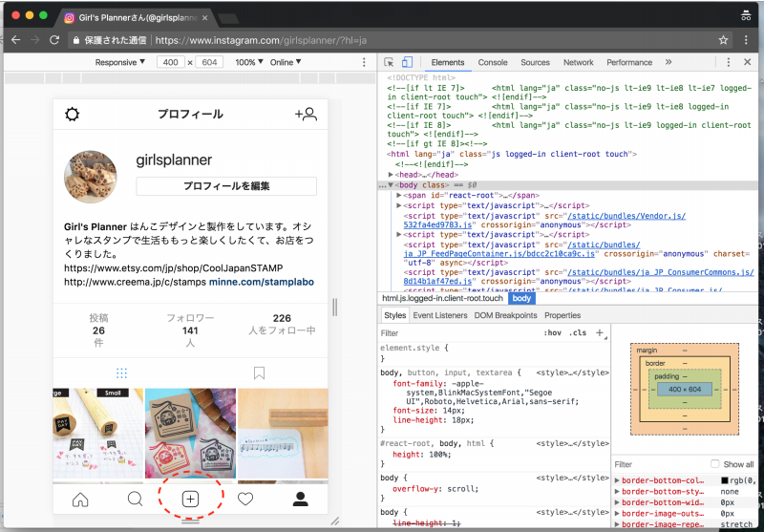Screen dimensions: 764x532
Task: Tap the new post plus icon
Action: pyautogui.click(x=190, y=499)
